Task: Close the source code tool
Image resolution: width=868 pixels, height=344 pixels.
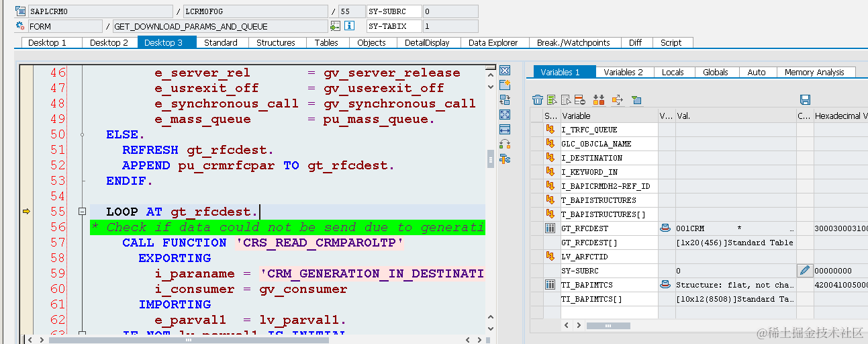Action: (505, 70)
